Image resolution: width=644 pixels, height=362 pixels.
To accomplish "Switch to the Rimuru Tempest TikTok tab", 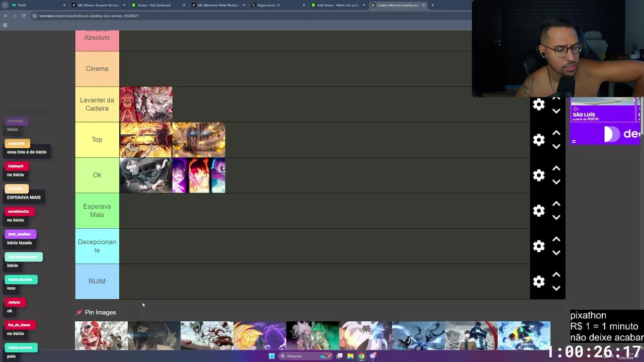I will 98,5.
